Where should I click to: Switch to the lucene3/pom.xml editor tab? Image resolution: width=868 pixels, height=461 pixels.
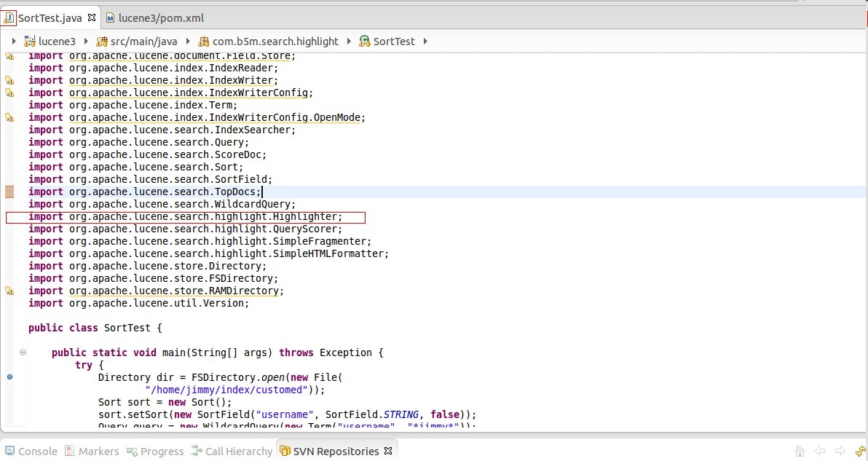point(155,18)
